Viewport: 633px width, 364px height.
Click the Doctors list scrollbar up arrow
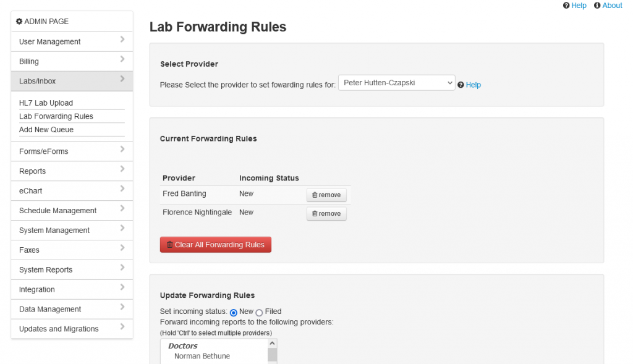(271, 342)
